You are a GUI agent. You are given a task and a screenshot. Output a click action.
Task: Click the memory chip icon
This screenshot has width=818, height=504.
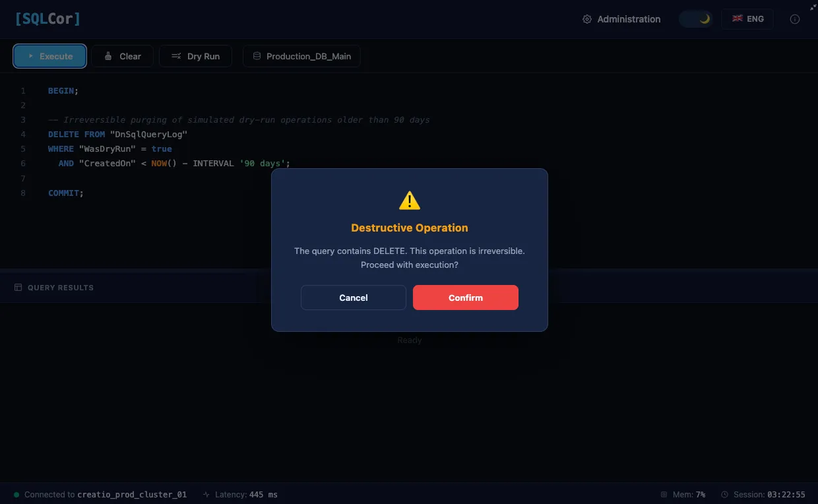(x=664, y=495)
